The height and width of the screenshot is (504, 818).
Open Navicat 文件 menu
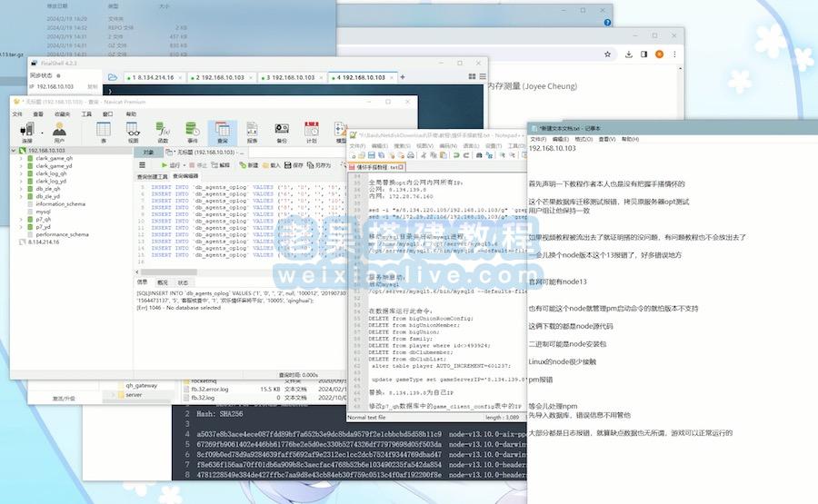click(x=17, y=114)
